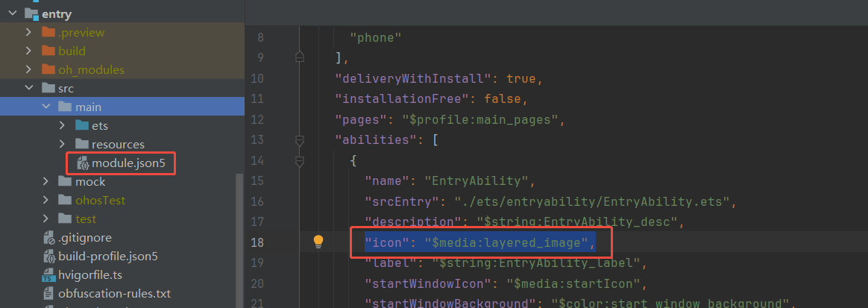868x308 pixels.
Task: Click the build-profile.json5 file icon
Action: (48, 257)
